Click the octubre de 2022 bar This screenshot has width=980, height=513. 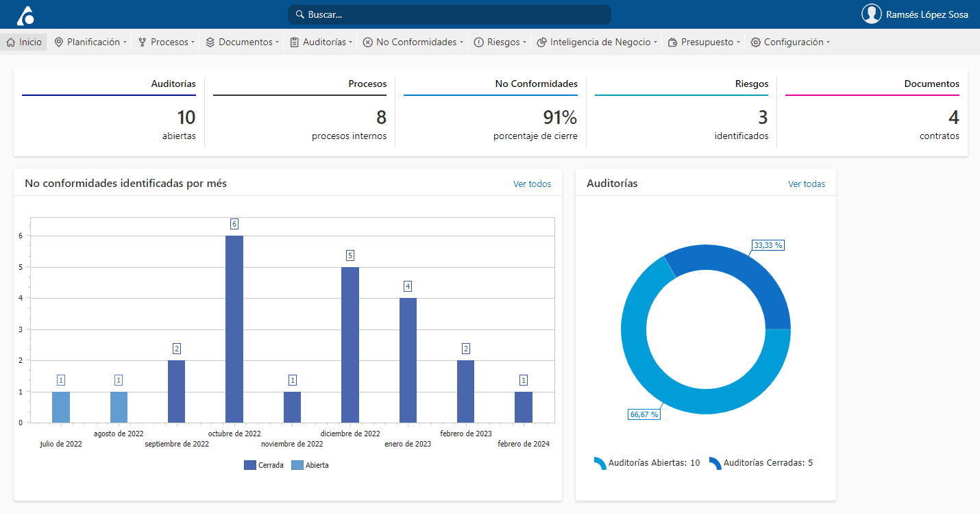(x=234, y=329)
